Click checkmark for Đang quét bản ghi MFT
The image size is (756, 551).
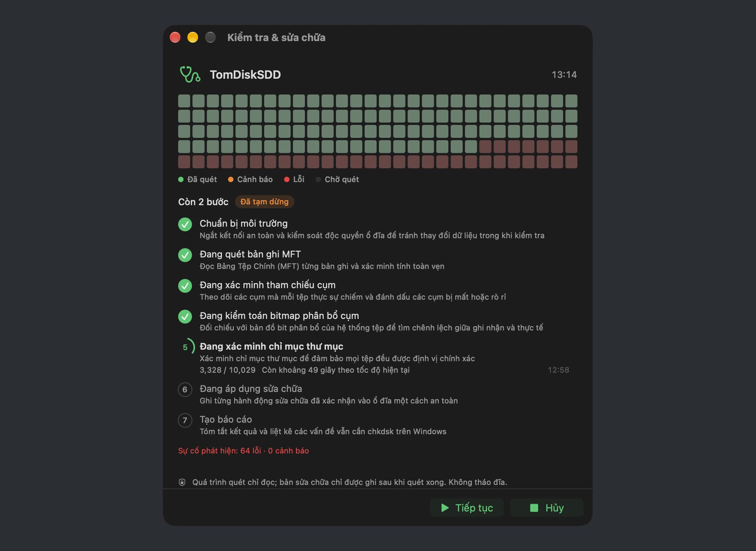click(x=185, y=255)
